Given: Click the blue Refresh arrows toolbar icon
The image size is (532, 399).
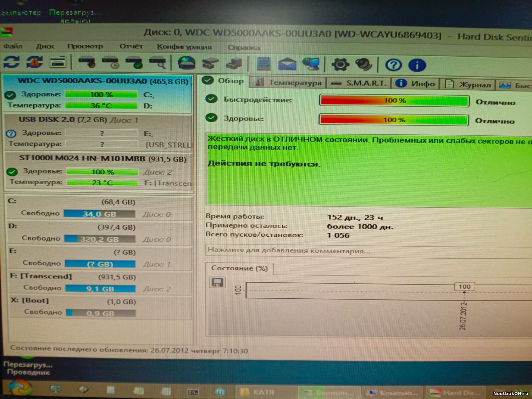Looking at the screenshot, I should click(12, 62).
